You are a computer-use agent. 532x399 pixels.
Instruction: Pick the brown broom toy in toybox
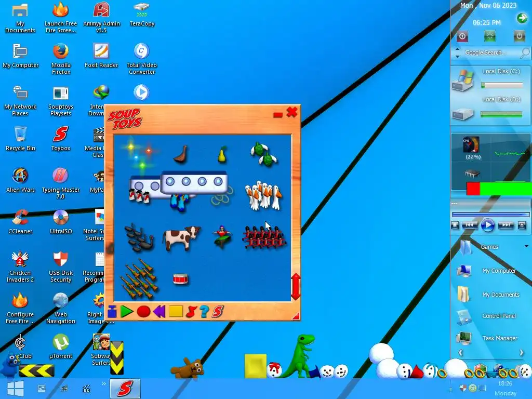(180, 155)
